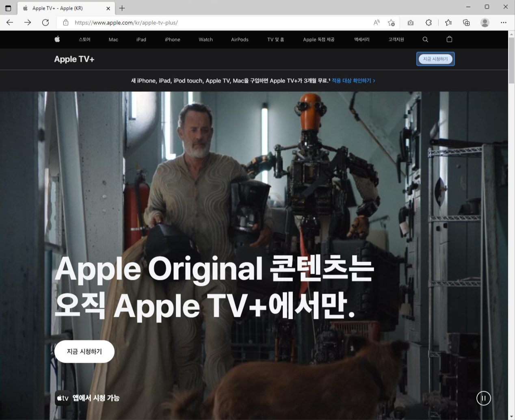Open TV 및 홈 navigation item
This screenshot has width=515, height=420.
point(276,39)
